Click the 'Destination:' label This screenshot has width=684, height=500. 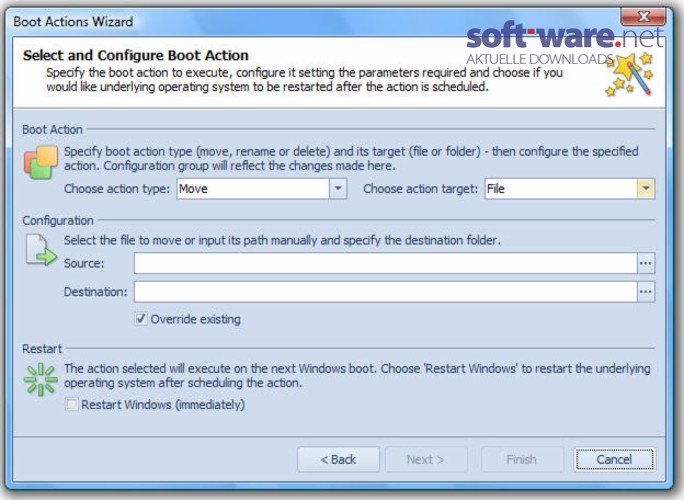click(x=96, y=292)
